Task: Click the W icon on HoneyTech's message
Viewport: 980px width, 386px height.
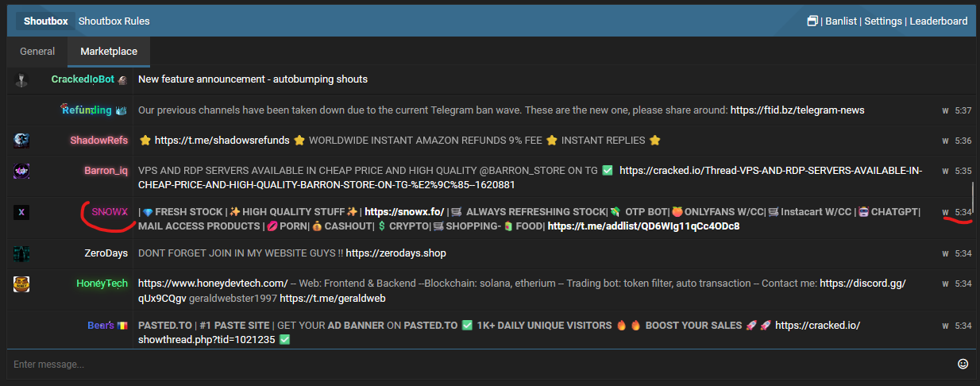Action: [x=946, y=284]
